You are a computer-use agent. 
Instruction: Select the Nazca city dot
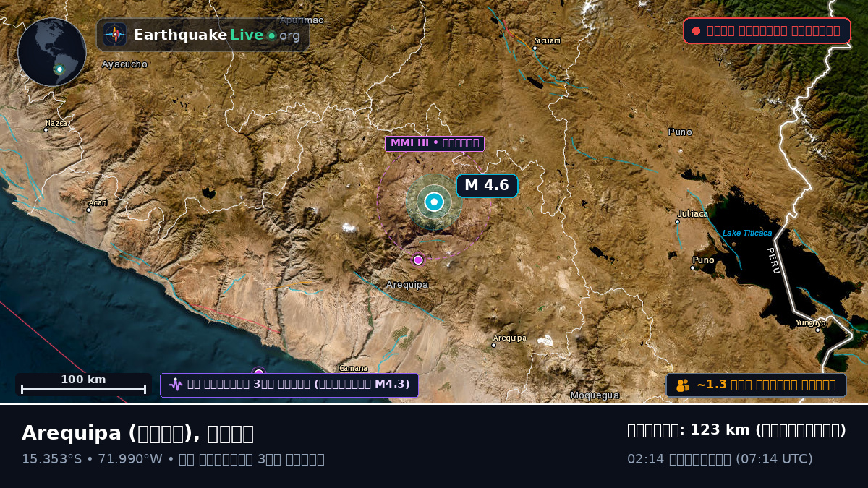46,130
